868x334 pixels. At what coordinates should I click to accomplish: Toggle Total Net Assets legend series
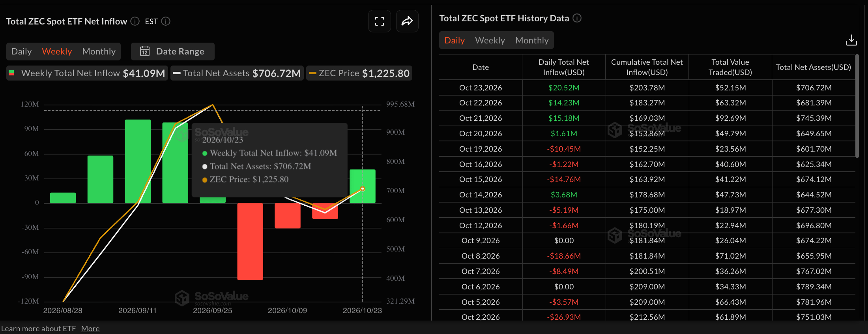(237, 73)
